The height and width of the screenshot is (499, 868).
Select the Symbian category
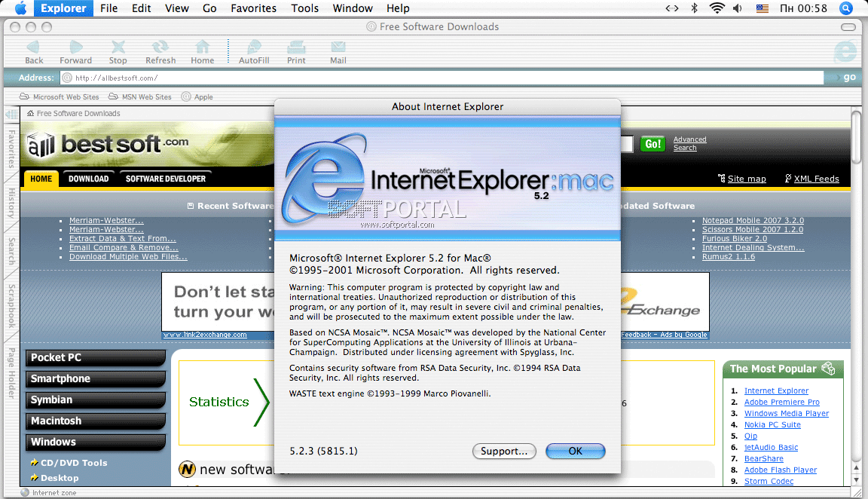(95, 400)
